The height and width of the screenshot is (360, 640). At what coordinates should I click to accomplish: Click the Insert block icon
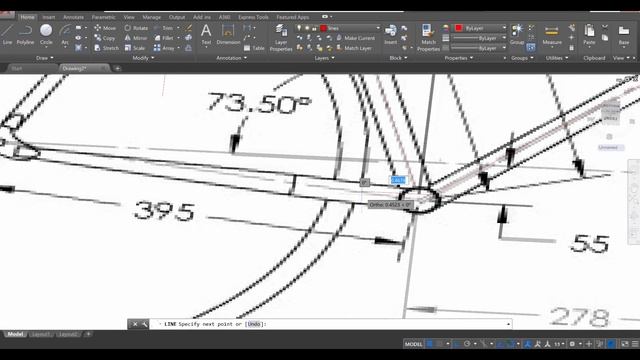click(x=390, y=34)
